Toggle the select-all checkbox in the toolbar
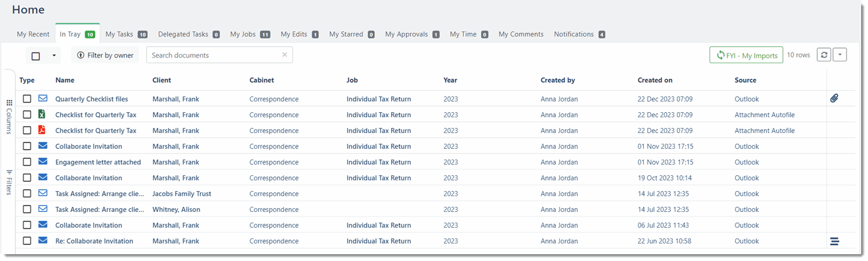868x261 pixels. (36, 56)
